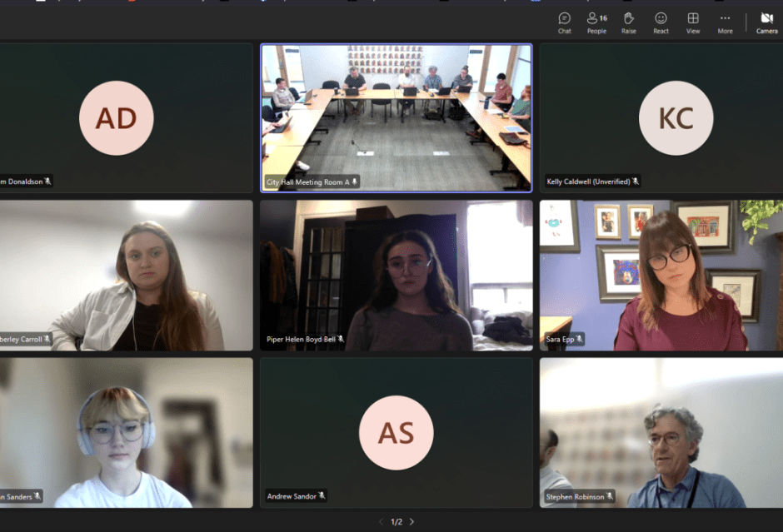Click Kelly Caldwell's KC avatar tile
Screen dimensions: 783x532
pyautogui.click(x=676, y=118)
